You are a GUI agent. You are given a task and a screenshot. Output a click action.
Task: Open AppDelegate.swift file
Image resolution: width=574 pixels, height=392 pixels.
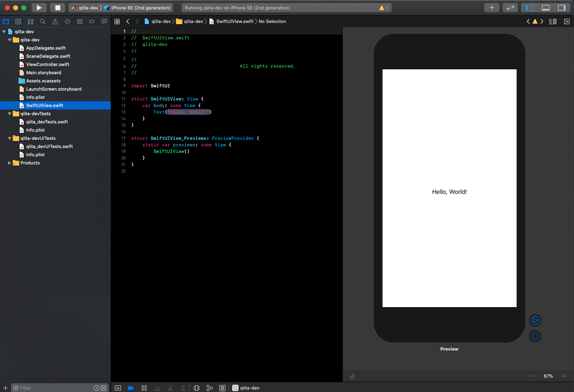coord(46,48)
